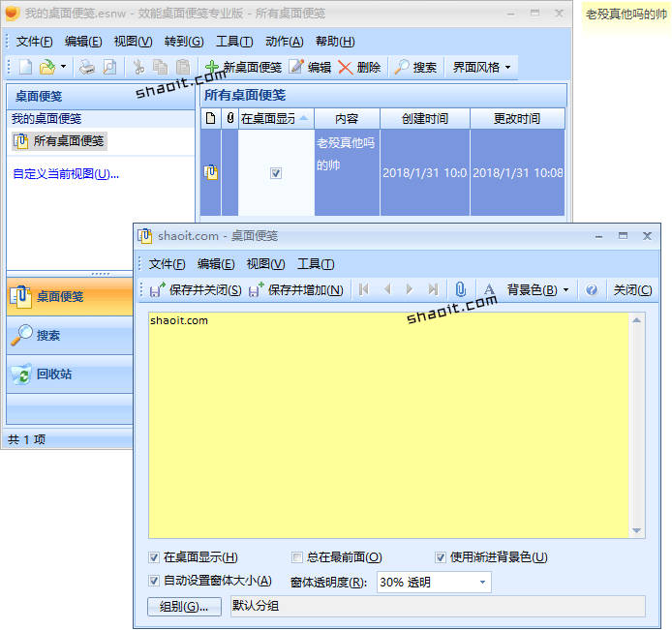Click the 关闭(C) button in editor toolbar

(632, 290)
